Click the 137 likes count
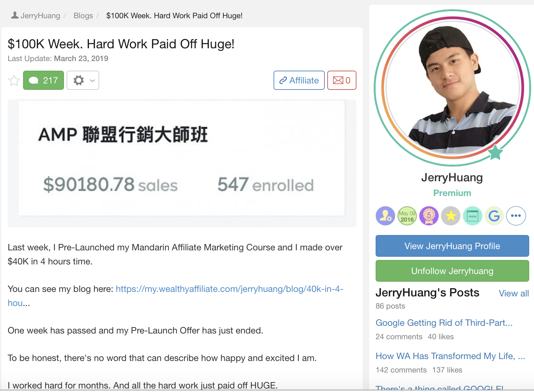 [447, 370]
